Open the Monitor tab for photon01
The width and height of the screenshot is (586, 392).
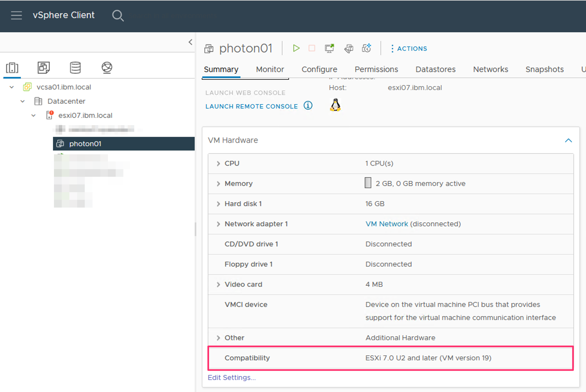click(270, 69)
